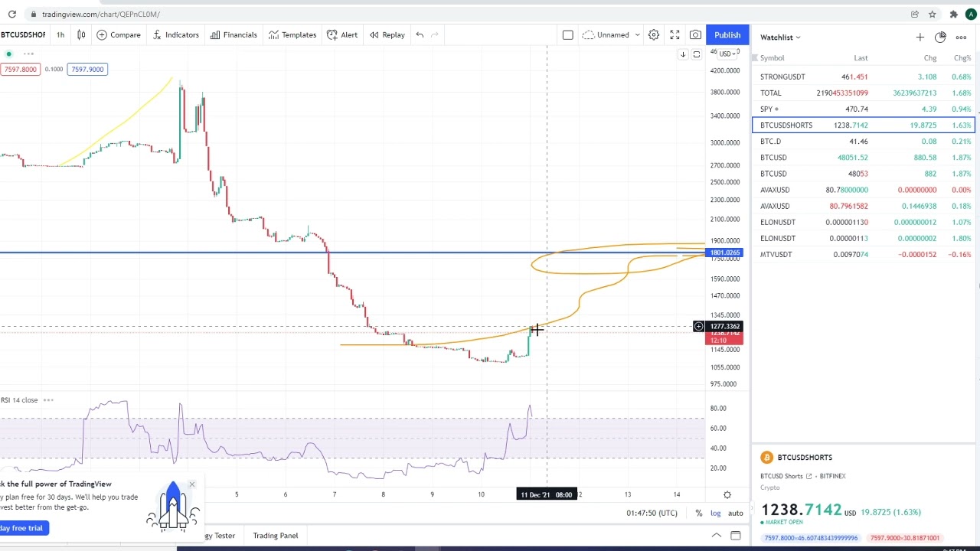Toggle percent scale mode
980x551 pixels.
tap(698, 513)
